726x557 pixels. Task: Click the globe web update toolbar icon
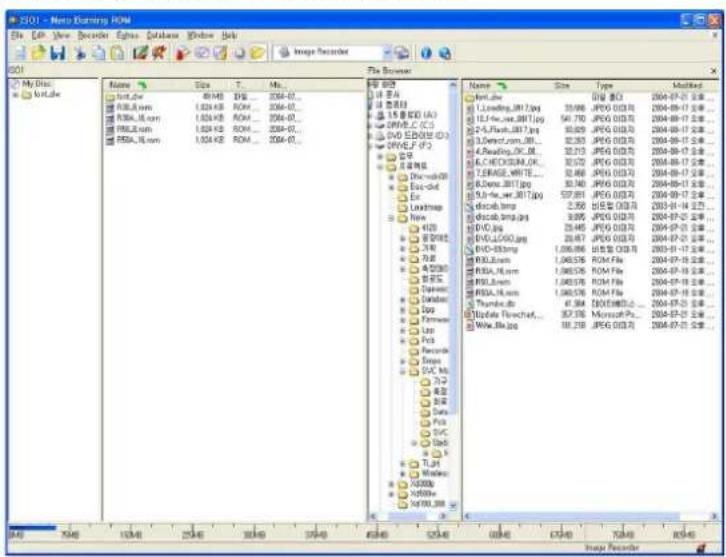pyautogui.click(x=444, y=53)
